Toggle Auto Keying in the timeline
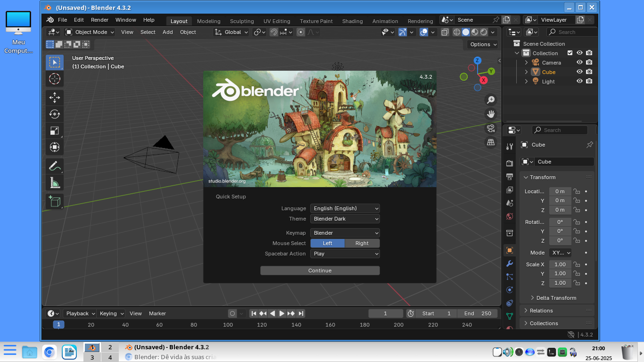Image resolution: width=644 pixels, height=362 pixels. 232,313
